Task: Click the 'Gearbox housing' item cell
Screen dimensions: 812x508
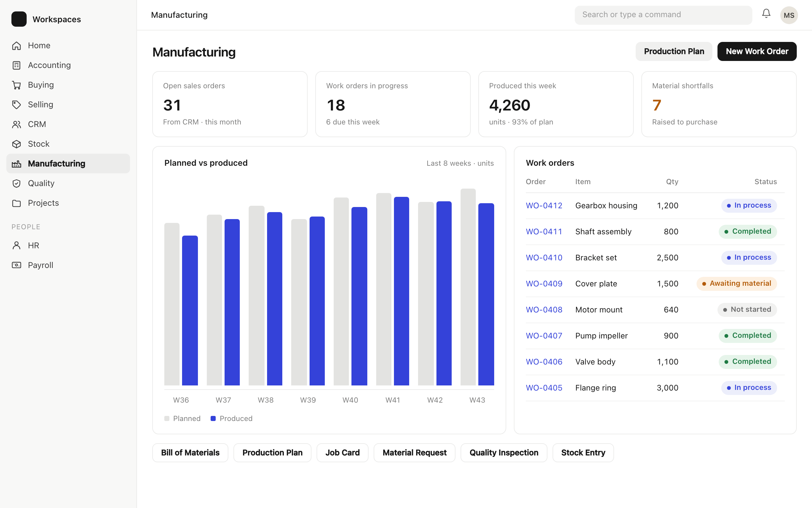Action: pos(606,206)
